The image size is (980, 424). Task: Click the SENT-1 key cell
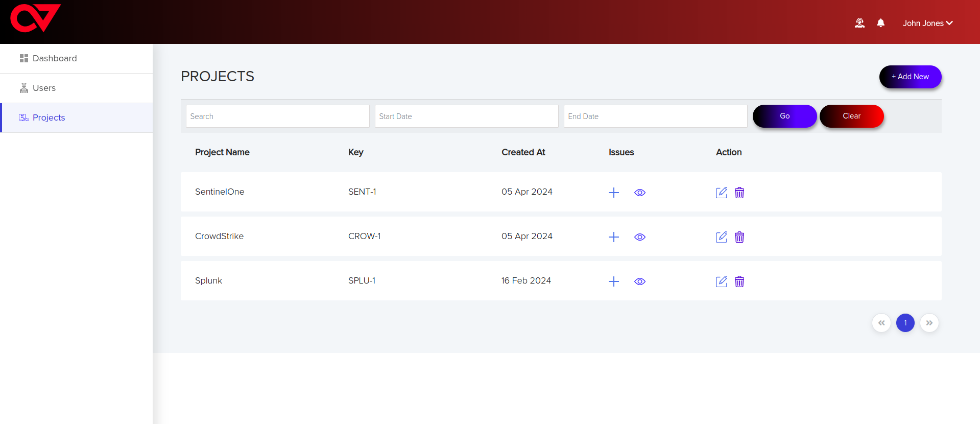[362, 192]
